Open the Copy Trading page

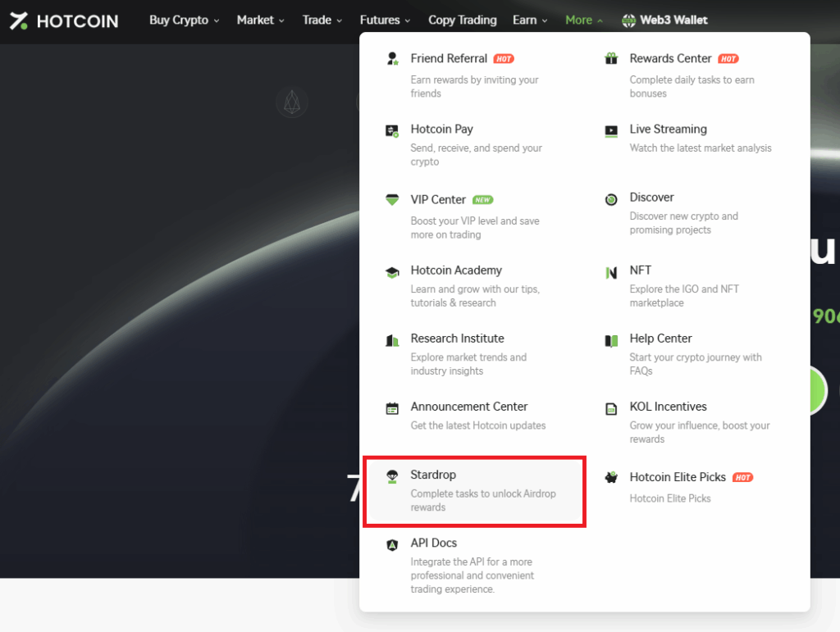click(463, 20)
